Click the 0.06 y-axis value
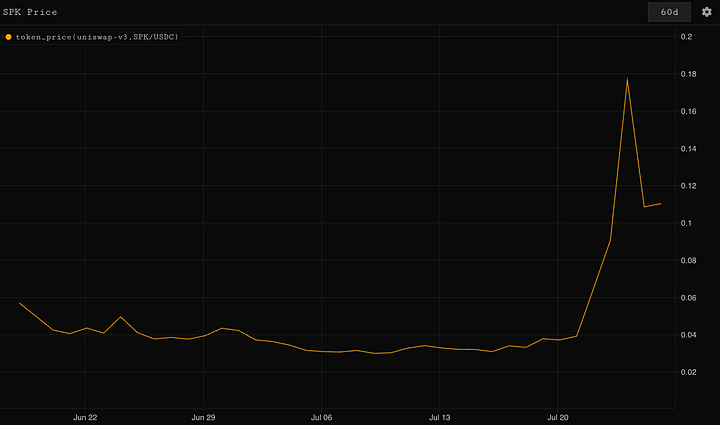The width and height of the screenshot is (720, 425). pos(688,298)
